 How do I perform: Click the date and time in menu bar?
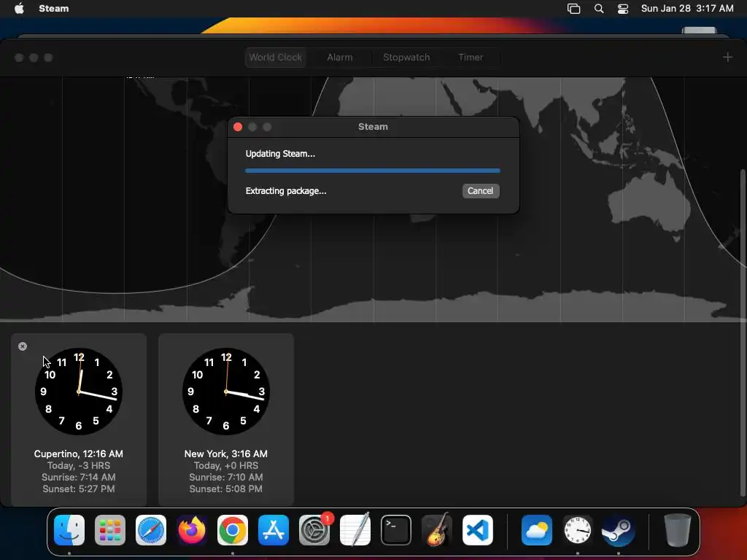pos(687,9)
